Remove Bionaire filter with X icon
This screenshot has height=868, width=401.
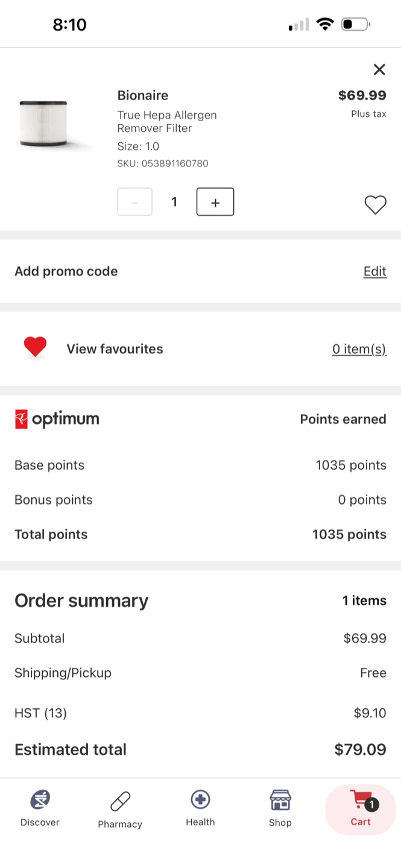(x=379, y=69)
